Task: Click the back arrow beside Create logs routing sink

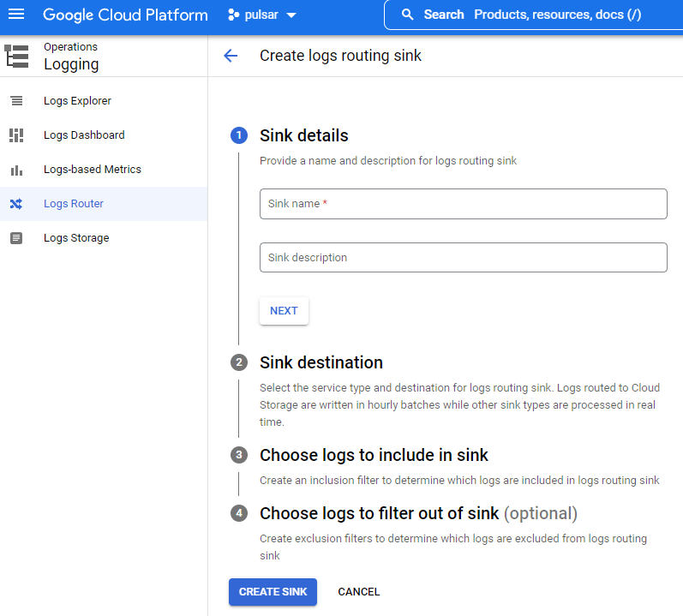Action: [231, 56]
